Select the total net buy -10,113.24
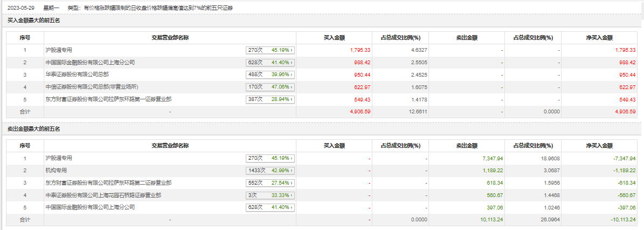Viewport: 644px width, 230px height. point(623,220)
